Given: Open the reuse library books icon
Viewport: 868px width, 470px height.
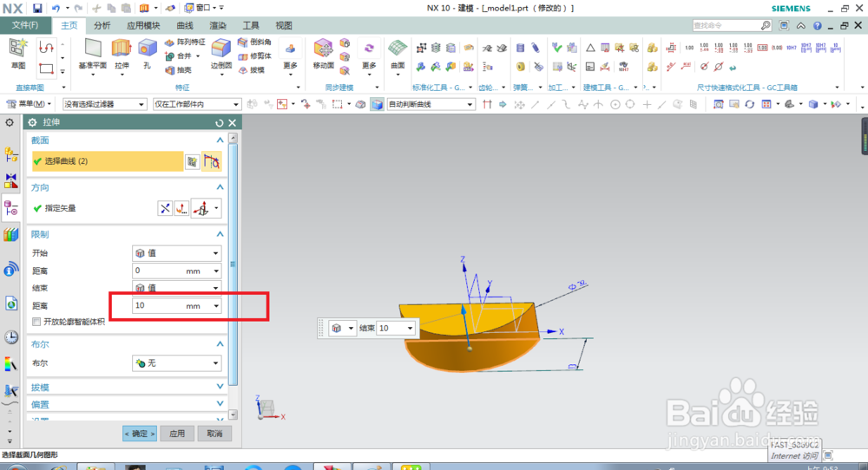Looking at the screenshot, I should point(11,234).
